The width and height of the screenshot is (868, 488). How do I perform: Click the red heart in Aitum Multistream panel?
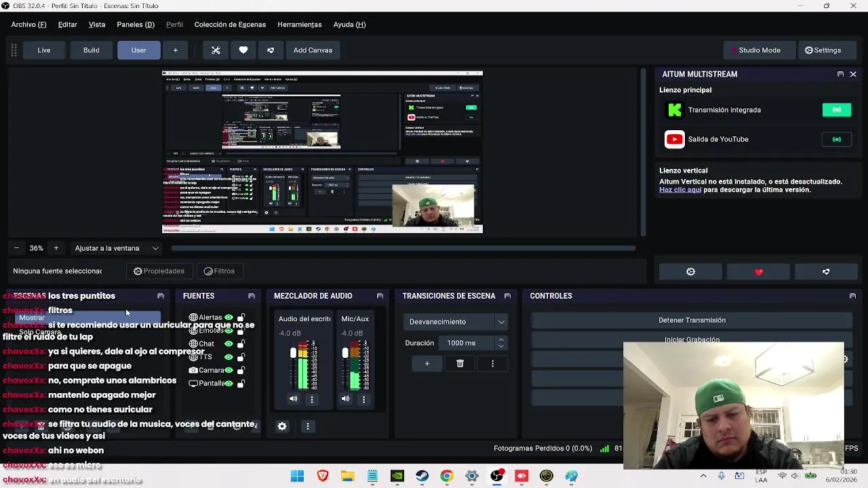coord(758,272)
